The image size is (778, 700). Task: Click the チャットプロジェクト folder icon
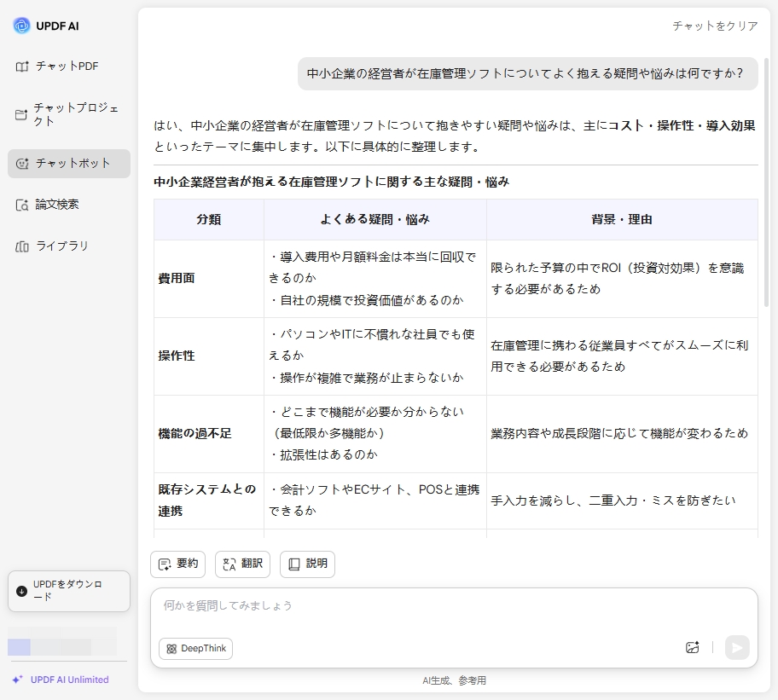(21, 114)
